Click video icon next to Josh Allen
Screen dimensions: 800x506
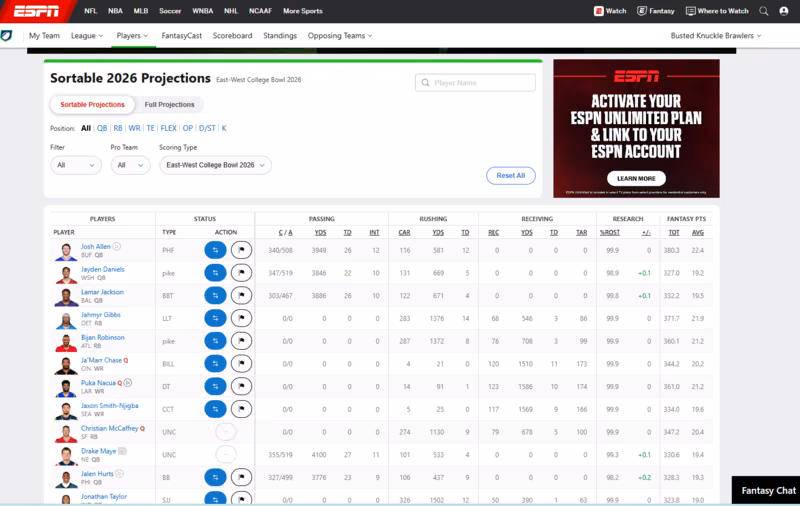pos(117,246)
